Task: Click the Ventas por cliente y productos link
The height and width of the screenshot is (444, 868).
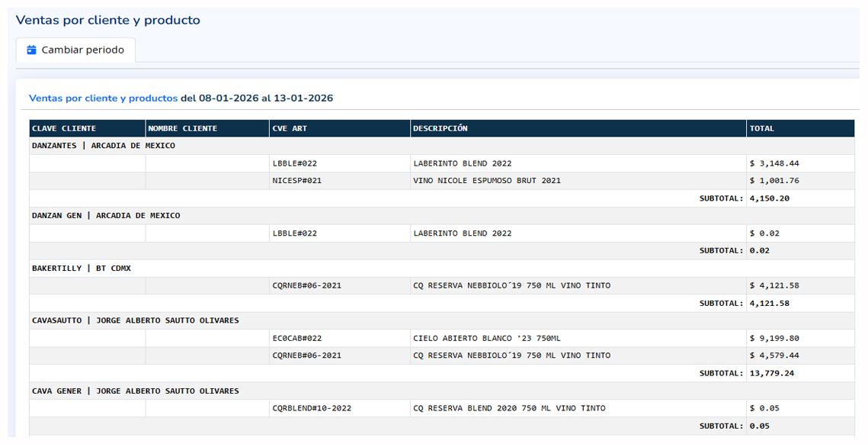Action: pos(103,98)
